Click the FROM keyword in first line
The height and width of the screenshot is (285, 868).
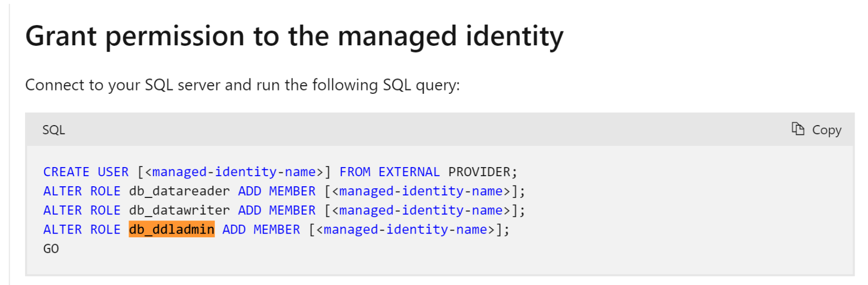pyautogui.click(x=355, y=172)
